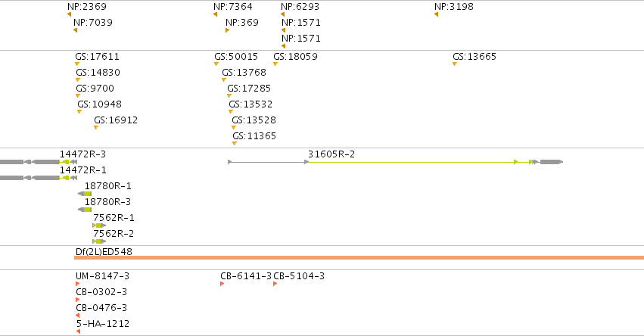Click the Df(2L)ED548 label
Image resolution: width=644 pixels, height=336 pixels.
click(x=104, y=251)
